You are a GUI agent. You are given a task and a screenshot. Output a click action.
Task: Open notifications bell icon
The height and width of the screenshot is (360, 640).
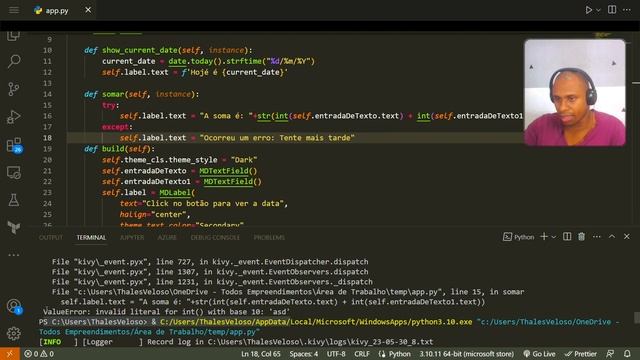(x=627, y=354)
